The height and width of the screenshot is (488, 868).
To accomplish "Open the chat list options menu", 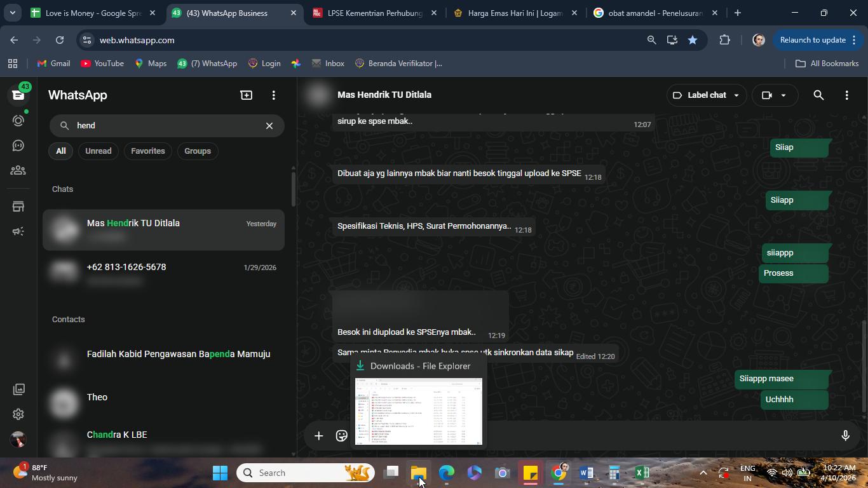I will 274,95.
